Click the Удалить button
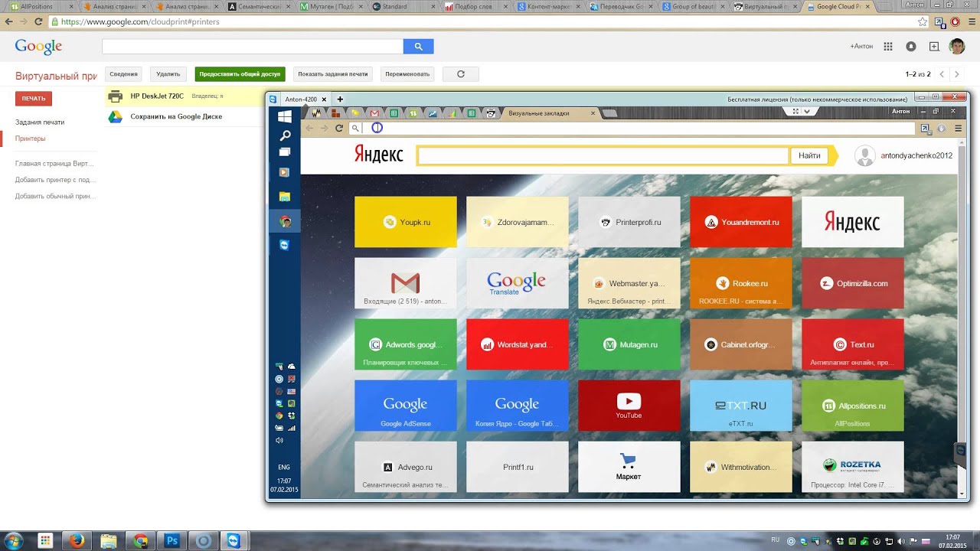980x551 pixels. (x=168, y=74)
